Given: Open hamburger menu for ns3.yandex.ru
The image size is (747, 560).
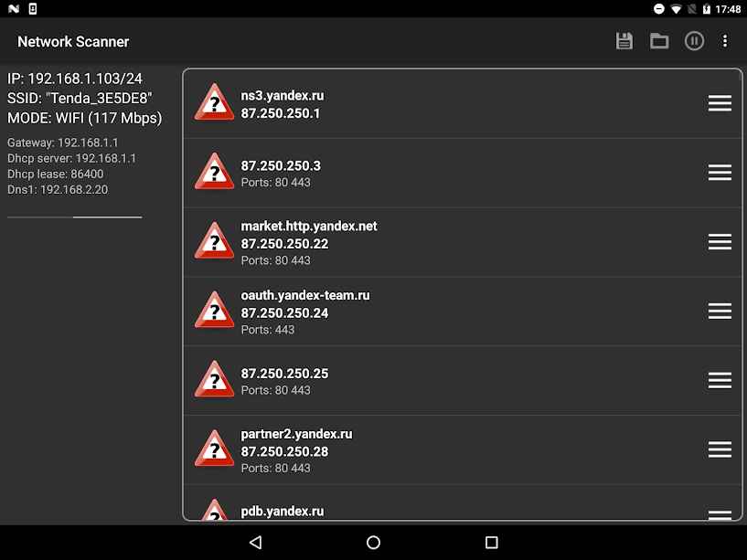Looking at the screenshot, I should (x=720, y=103).
